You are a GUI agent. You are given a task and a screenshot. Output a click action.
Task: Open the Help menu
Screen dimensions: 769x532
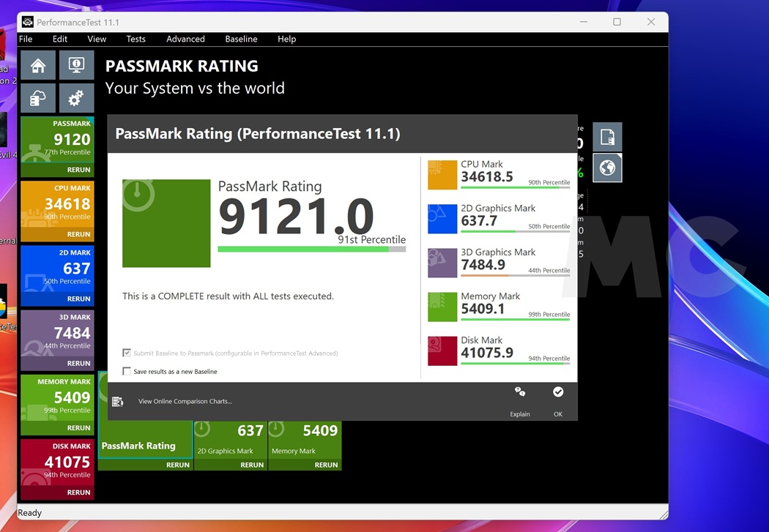287,39
